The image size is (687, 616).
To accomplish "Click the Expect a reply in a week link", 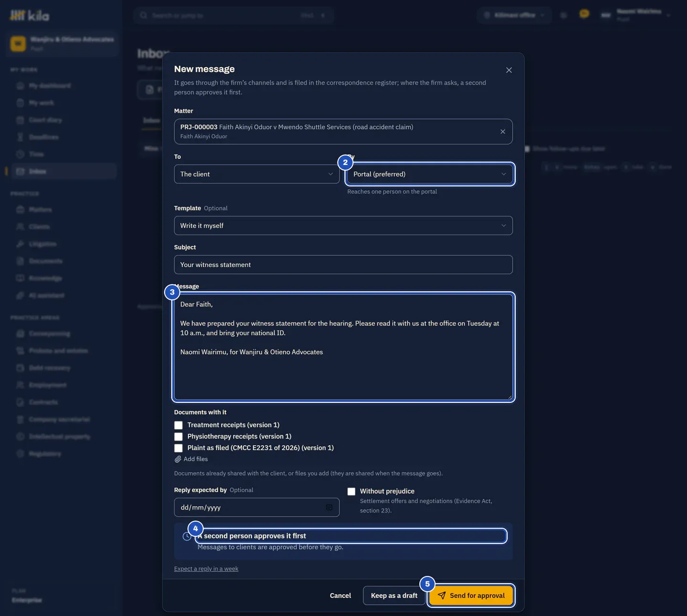I will (206, 569).
